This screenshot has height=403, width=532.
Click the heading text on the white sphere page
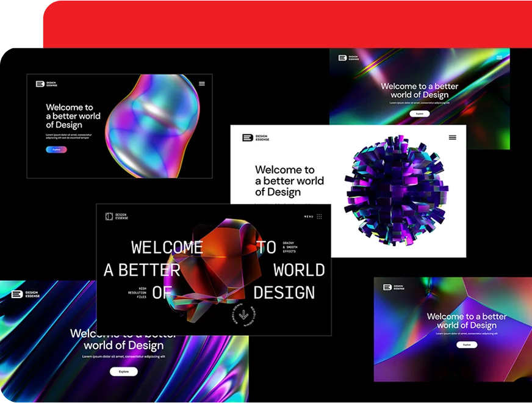[x=289, y=181]
